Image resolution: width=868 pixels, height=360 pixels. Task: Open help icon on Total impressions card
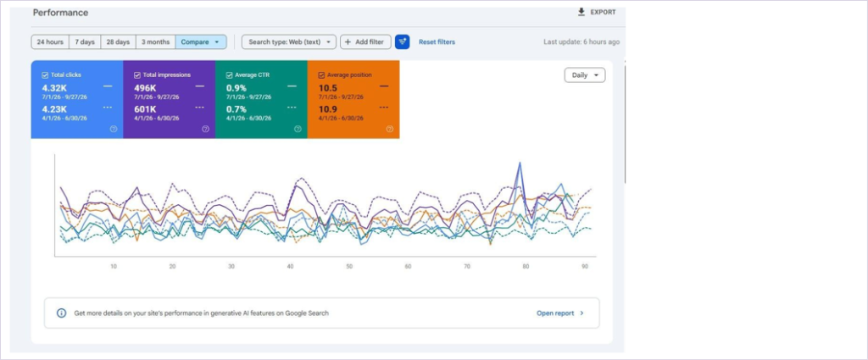point(205,129)
